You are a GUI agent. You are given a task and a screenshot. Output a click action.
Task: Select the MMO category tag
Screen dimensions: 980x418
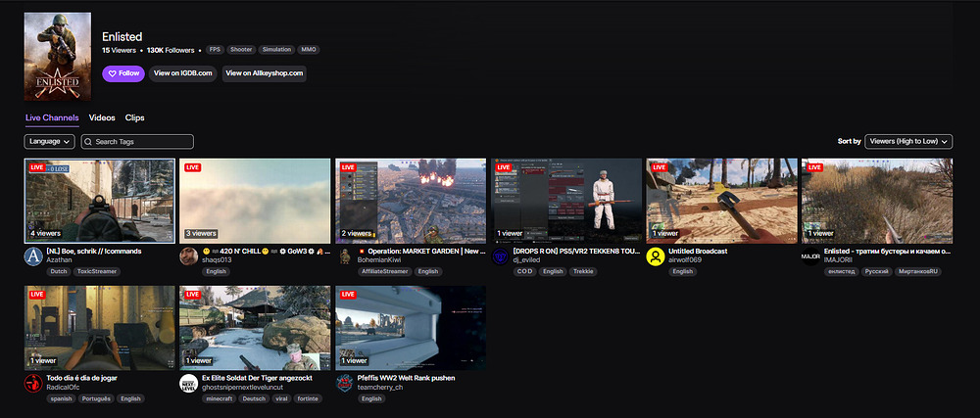click(309, 50)
